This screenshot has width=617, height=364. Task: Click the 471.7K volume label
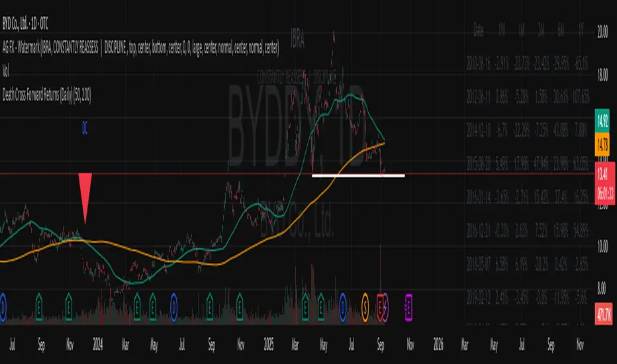604,314
